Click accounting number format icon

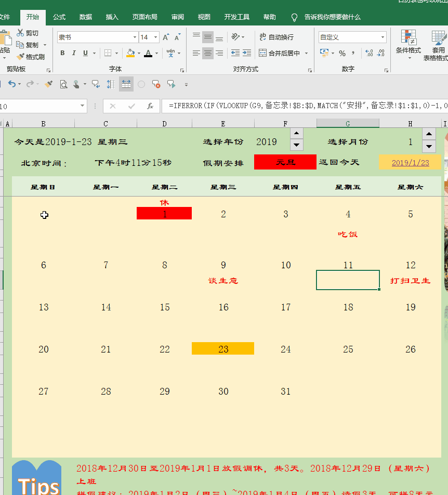(x=324, y=53)
